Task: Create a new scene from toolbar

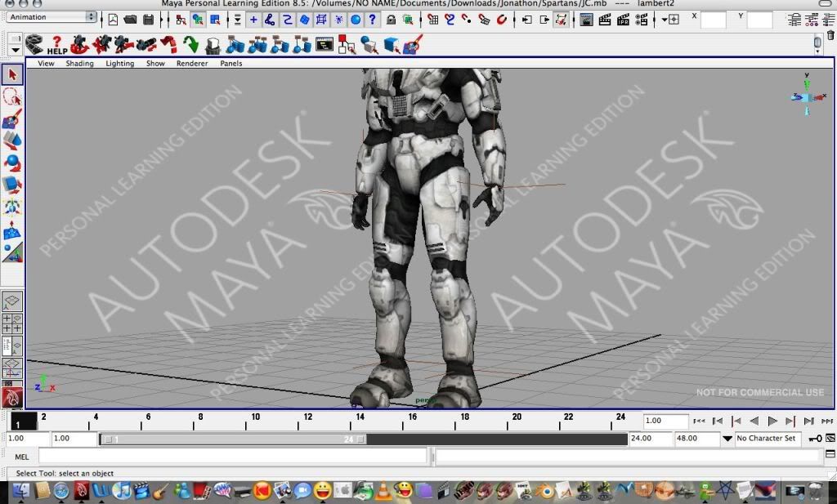Action: pos(113,20)
